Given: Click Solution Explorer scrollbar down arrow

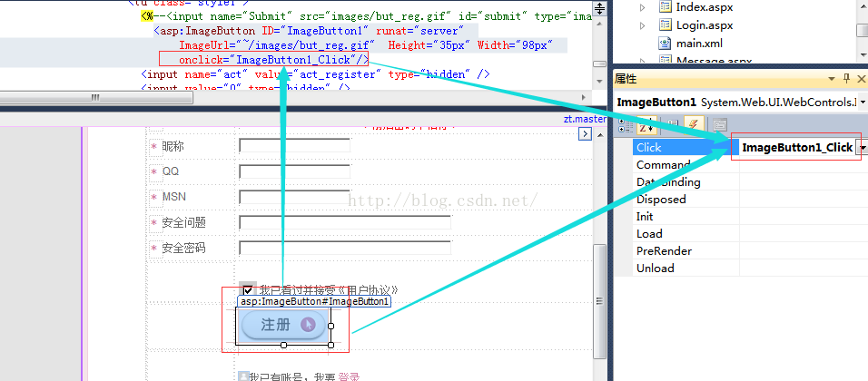Looking at the screenshot, I should (x=863, y=54).
